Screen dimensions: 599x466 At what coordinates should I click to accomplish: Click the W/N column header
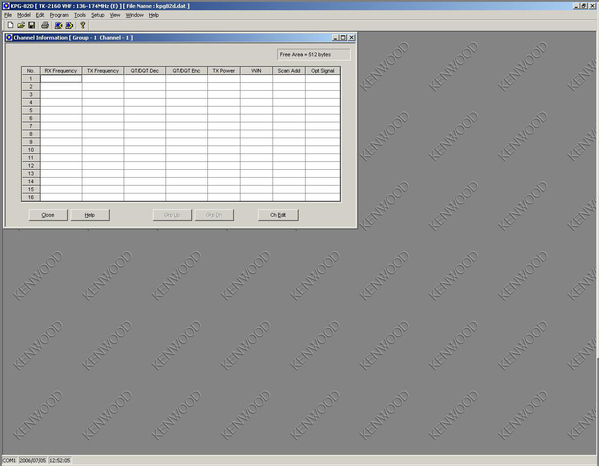coord(256,71)
